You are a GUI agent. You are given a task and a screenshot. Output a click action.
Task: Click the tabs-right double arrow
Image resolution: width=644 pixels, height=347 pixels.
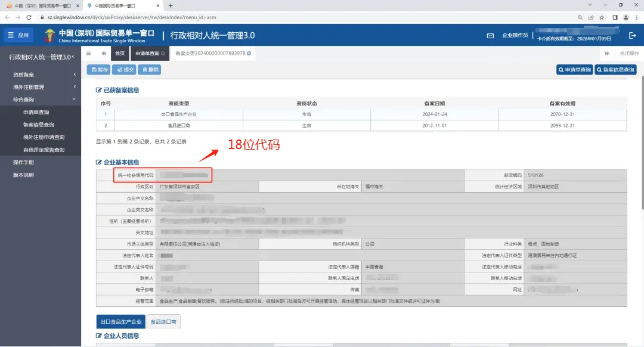pos(607,54)
